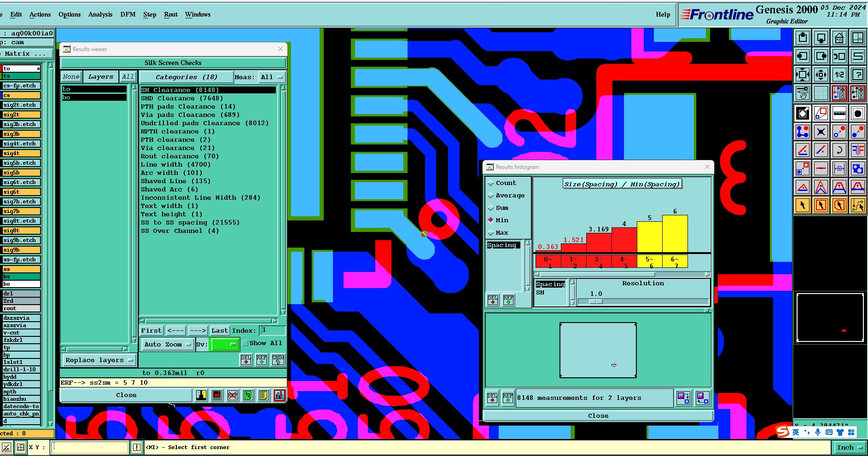Click the X-marked point snap icon
868x456 pixels.
click(x=821, y=132)
